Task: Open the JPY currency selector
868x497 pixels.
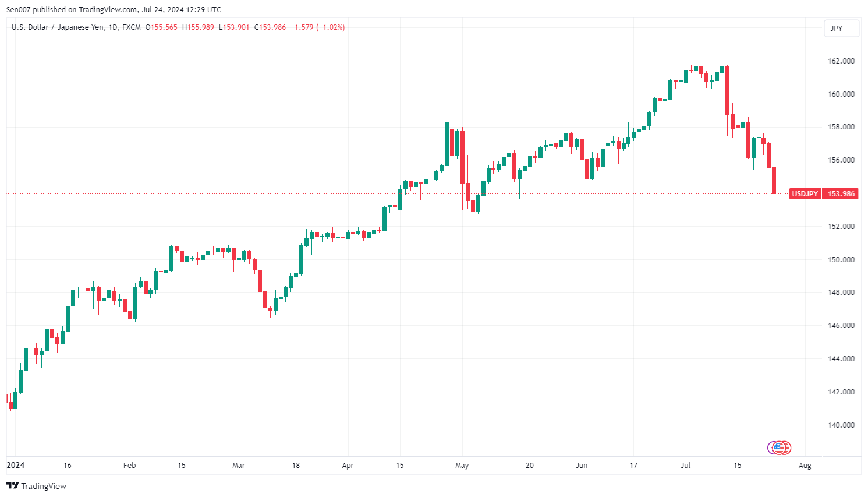Action: click(841, 29)
